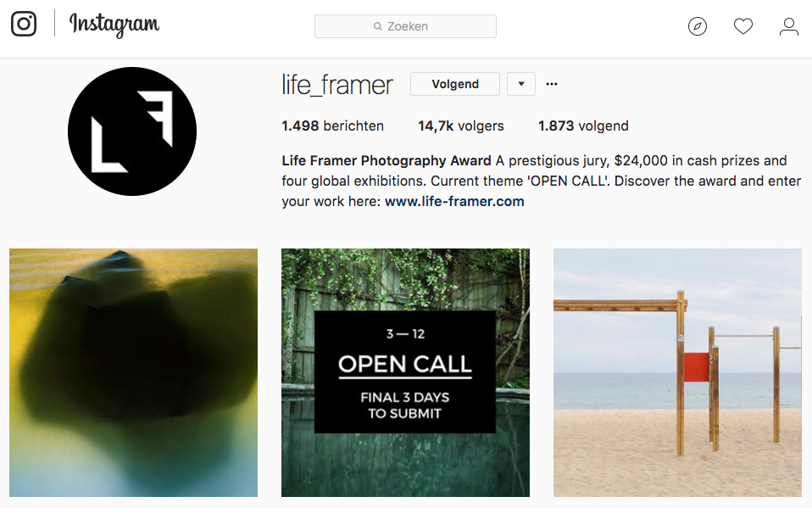
Task: Open the Explore compass icon
Action: point(697,26)
